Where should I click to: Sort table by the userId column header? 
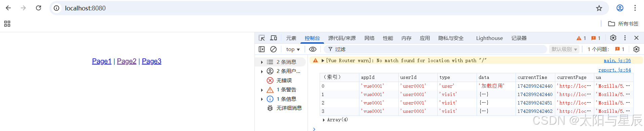[418, 77]
